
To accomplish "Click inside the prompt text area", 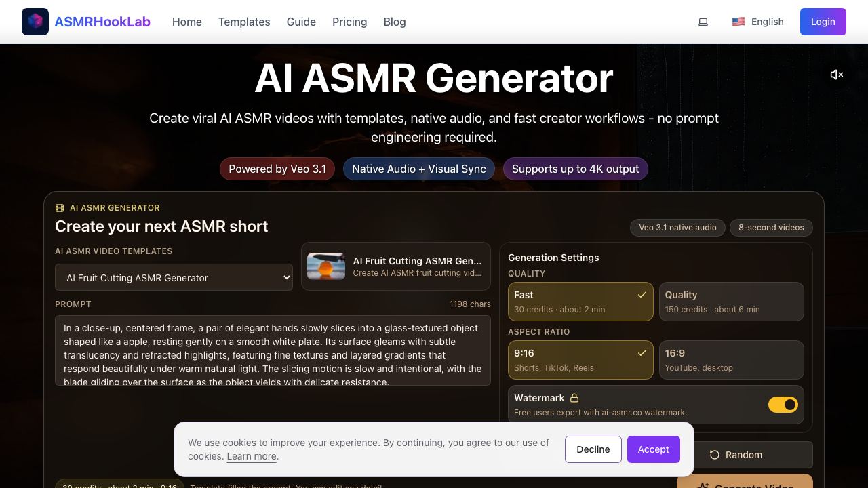I will click(x=273, y=350).
